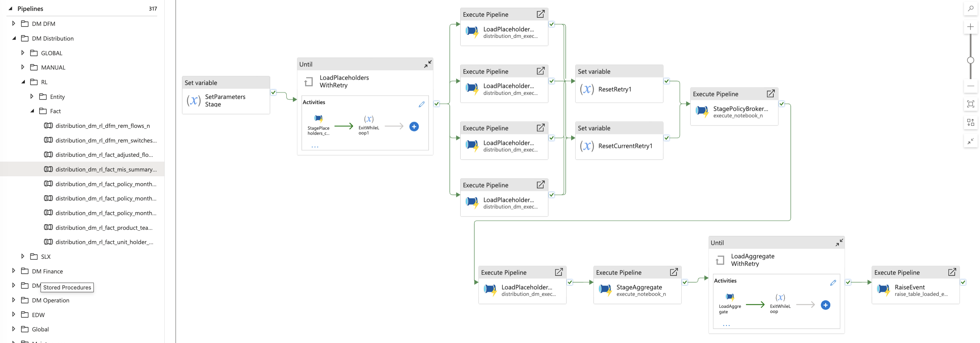Click the collapse canvas controls icon
The image size is (980, 343).
[x=970, y=141]
